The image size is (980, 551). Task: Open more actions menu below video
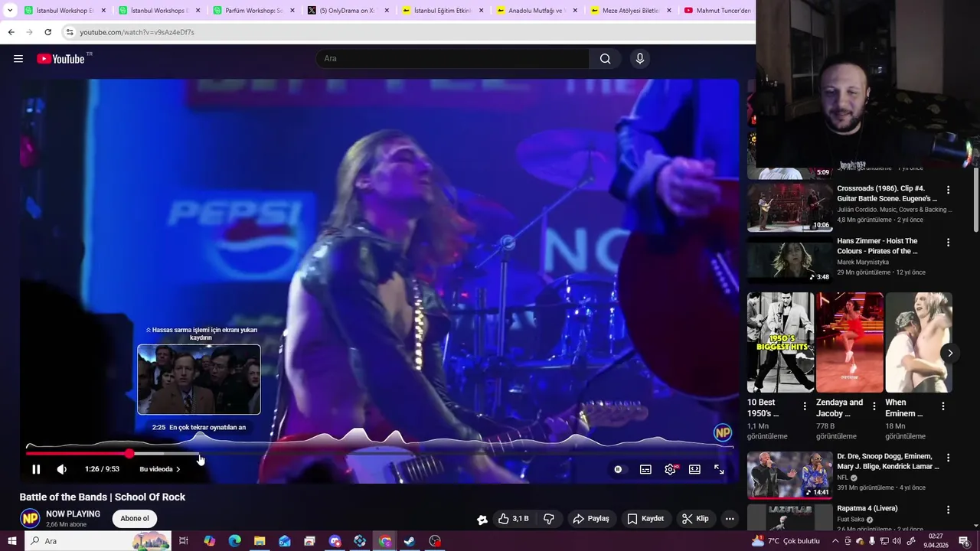click(x=730, y=519)
